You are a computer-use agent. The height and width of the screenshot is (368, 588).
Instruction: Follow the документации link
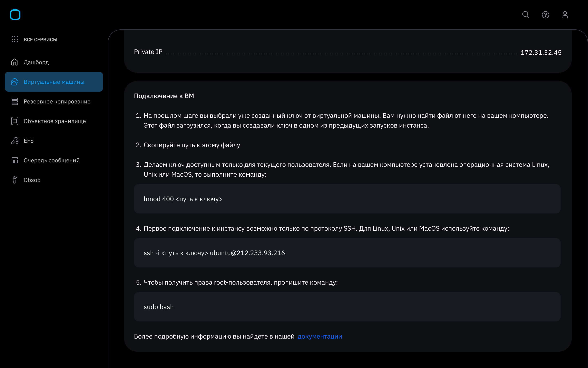(320, 336)
